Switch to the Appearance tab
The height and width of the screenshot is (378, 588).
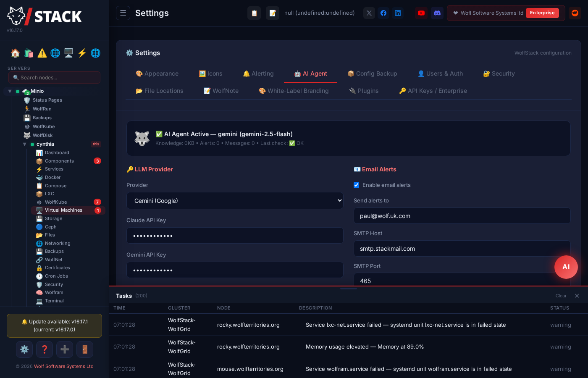click(x=157, y=73)
